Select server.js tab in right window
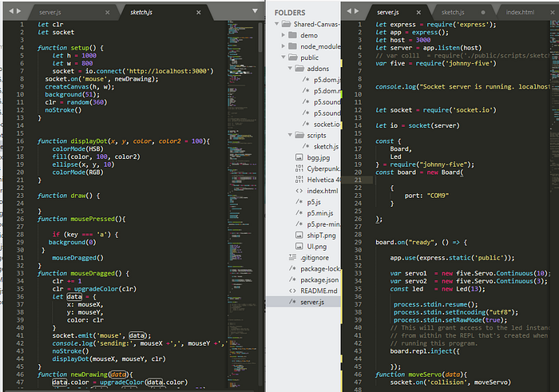559x392 pixels. pyautogui.click(x=388, y=13)
